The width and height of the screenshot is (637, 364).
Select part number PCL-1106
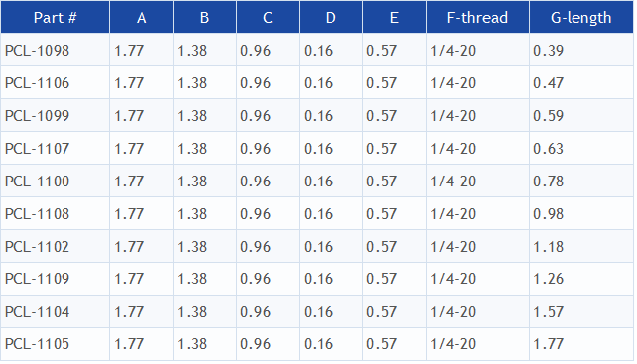coord(37,83)
